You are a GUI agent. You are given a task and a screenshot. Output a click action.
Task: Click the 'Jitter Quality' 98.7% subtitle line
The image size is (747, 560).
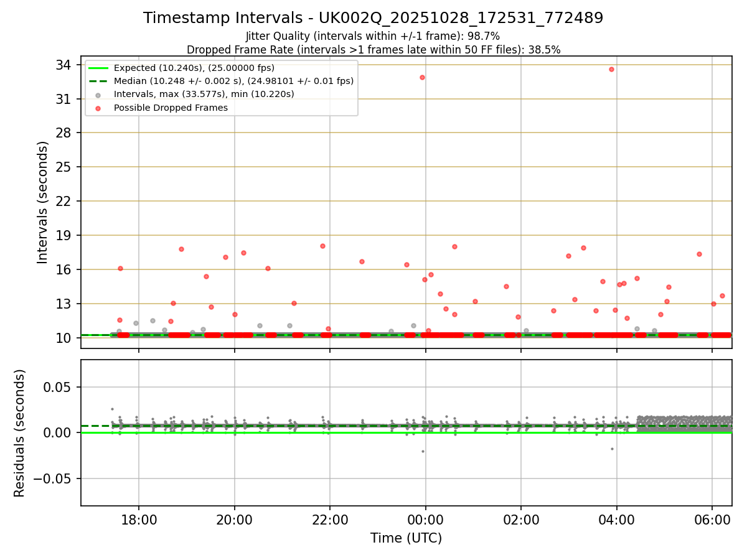[x=374, y=37]
